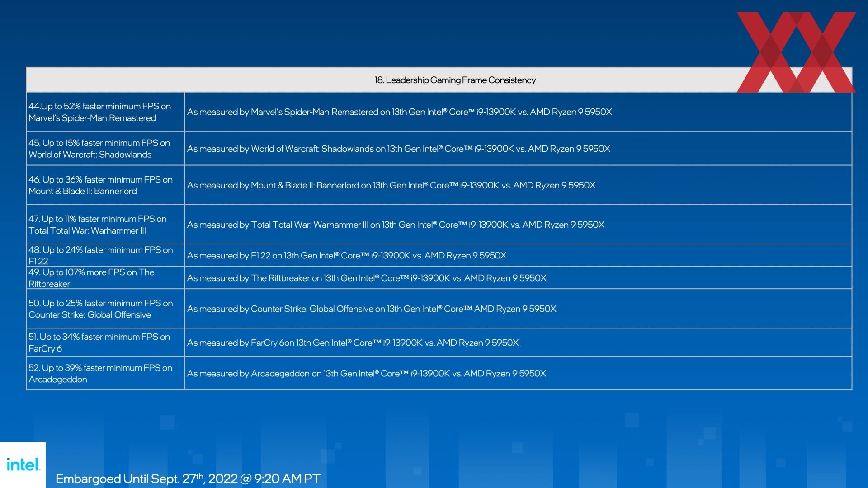Click 'As measured by Marvel's Spider-Man Remastered' description
Screen dimensions: 868x488
pyautogui.click(x=400, y=112)
